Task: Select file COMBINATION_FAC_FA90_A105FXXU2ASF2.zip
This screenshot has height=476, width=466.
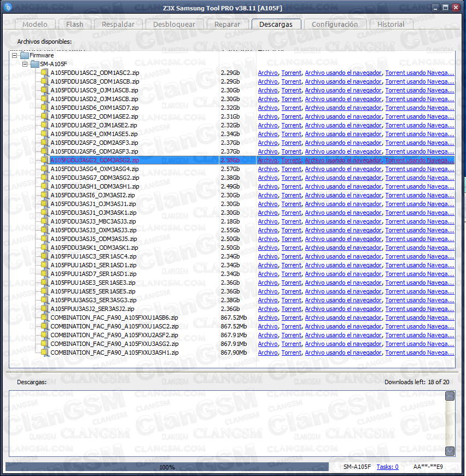Action: coord(114,335)
